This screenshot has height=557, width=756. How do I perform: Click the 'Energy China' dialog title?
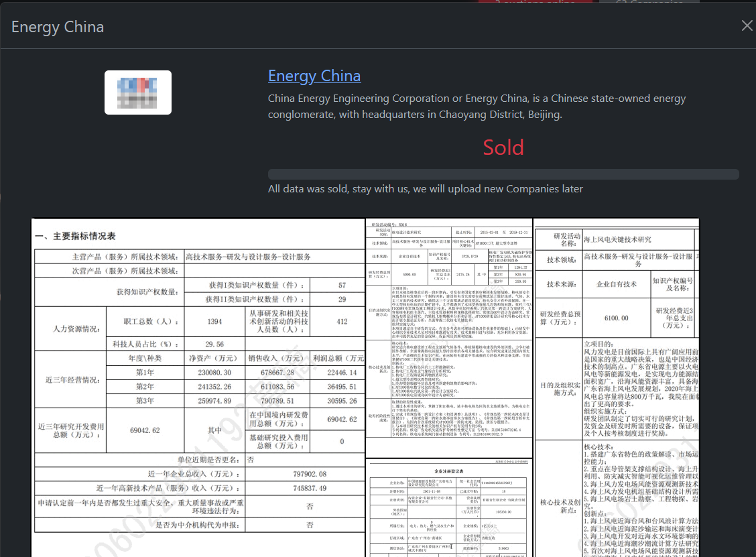[58, 27]
